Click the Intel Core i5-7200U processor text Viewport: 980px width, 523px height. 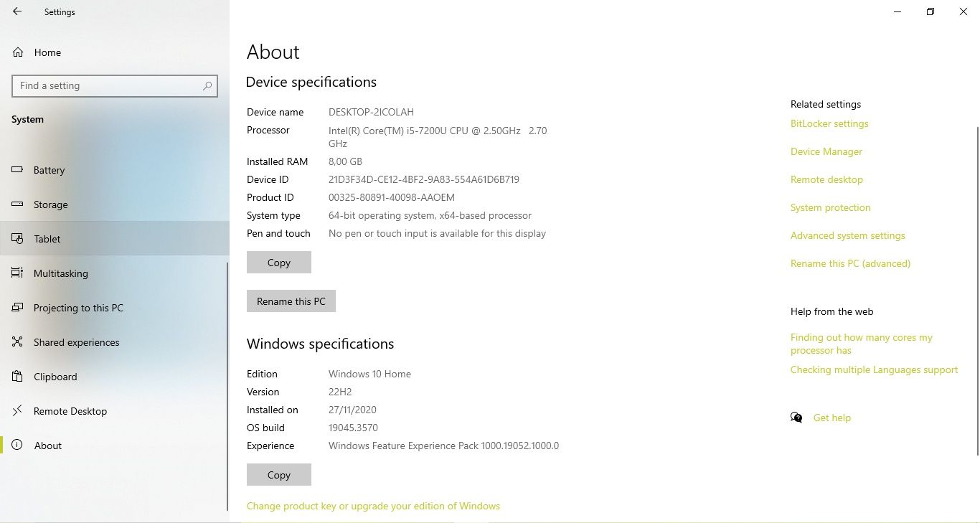(438, 136)
